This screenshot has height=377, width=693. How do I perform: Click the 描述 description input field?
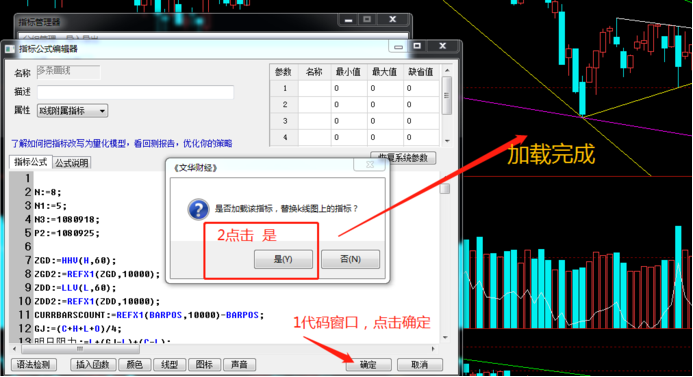(135, 92)
